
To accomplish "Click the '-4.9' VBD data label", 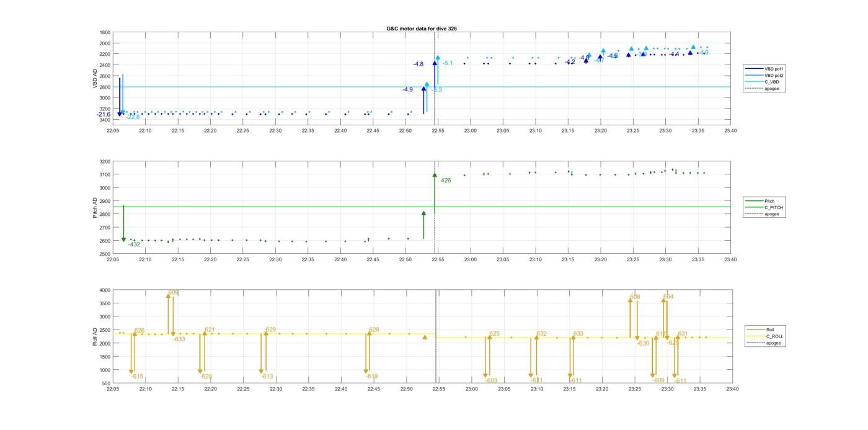I will [407, 90].
